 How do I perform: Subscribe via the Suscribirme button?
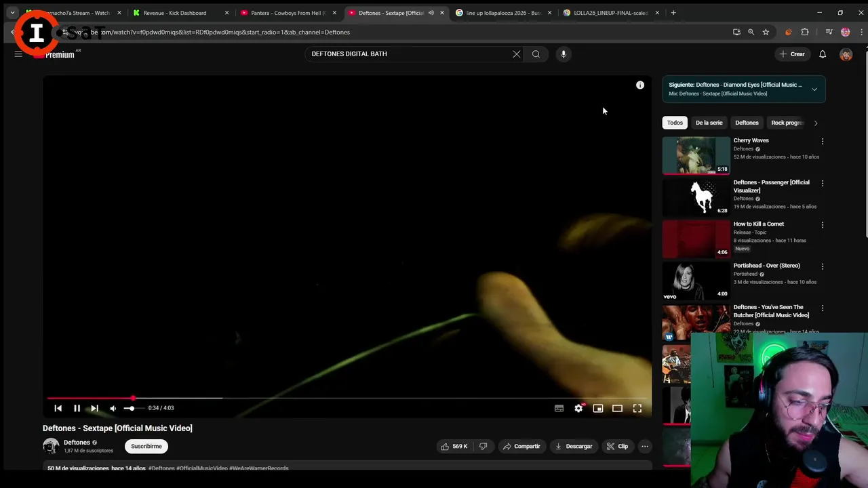[146, 446]
